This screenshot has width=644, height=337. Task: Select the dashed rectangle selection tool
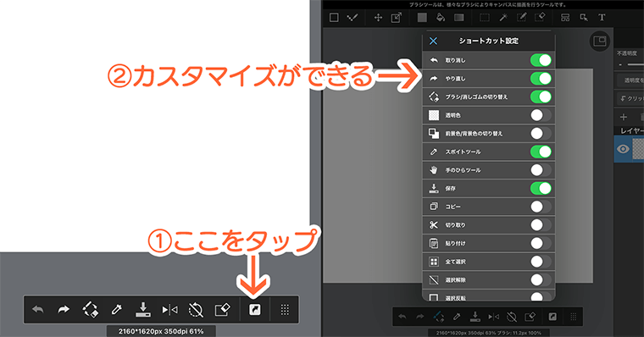[x=485, y=18]
